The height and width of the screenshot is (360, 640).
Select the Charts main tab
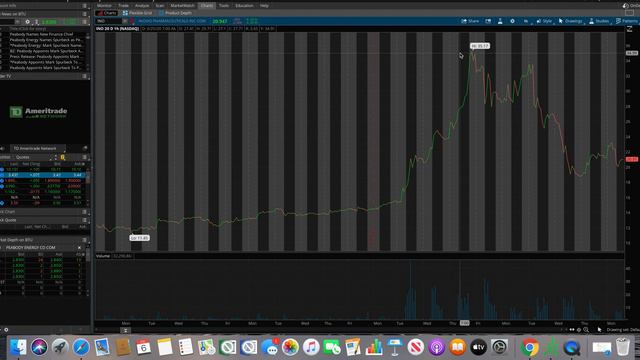coord(207,6)
